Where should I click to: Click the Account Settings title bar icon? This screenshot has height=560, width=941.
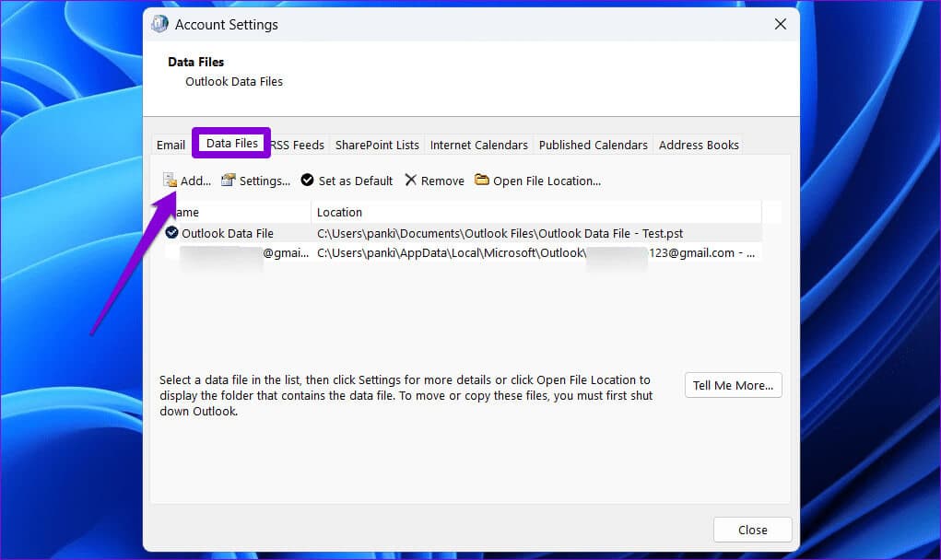coord(159,24)
